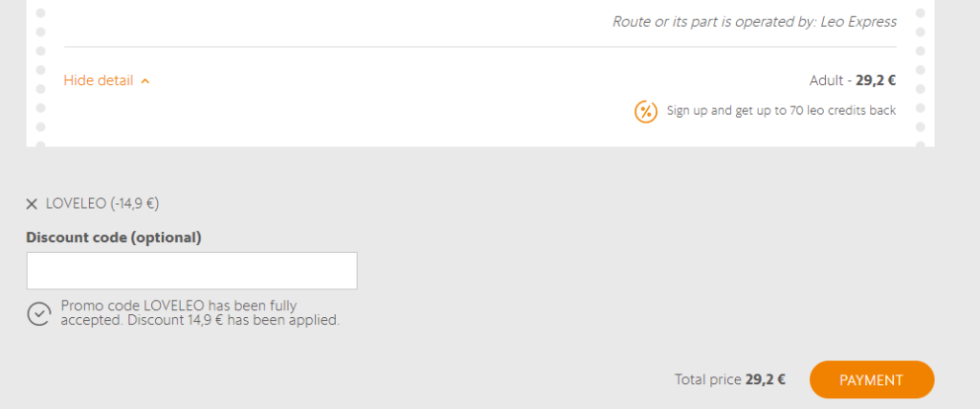Collapse details using the orange chevron
980x409 pixels.
point(145,81)
